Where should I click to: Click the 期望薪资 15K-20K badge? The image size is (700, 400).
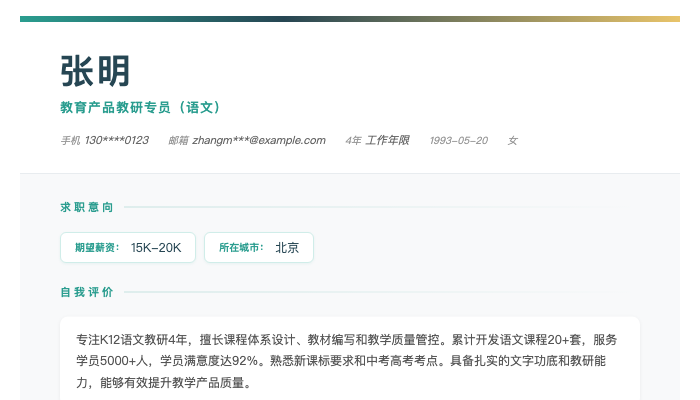coord(128,247)
